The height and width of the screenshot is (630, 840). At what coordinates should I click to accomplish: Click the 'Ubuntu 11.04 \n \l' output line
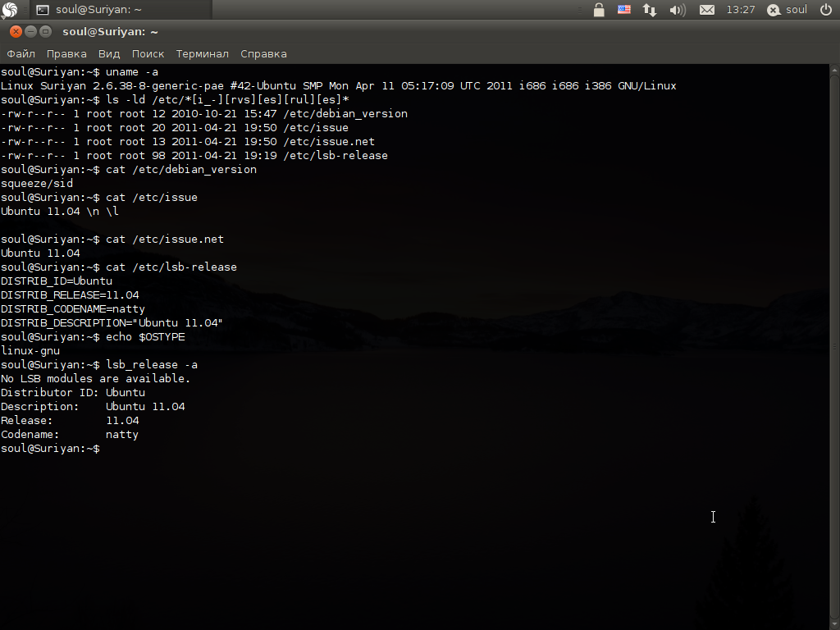(59, 211)
